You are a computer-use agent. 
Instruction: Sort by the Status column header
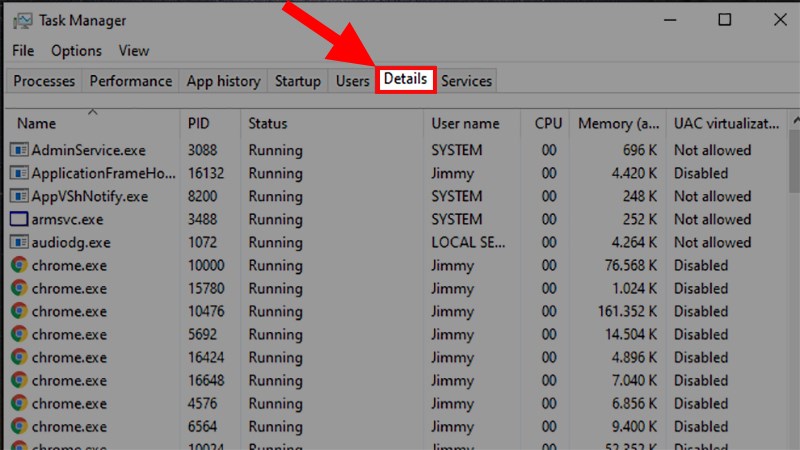click(x=332, y=123)
